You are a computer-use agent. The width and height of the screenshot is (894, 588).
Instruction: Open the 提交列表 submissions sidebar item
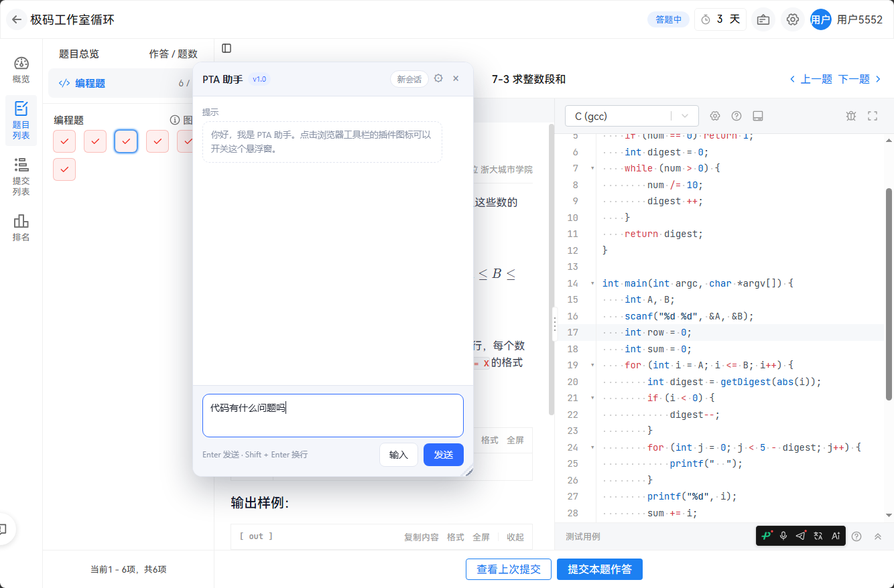click(x=21, y=177)
